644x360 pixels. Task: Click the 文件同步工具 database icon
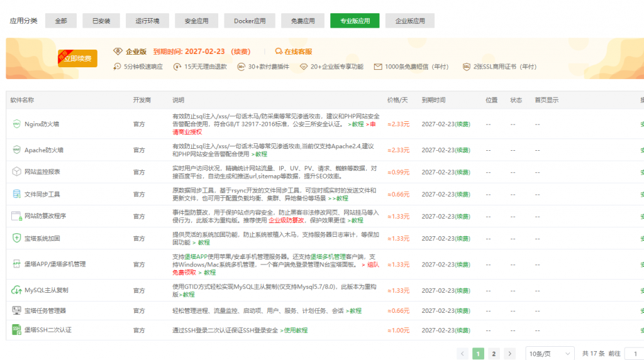click(16, 194)
